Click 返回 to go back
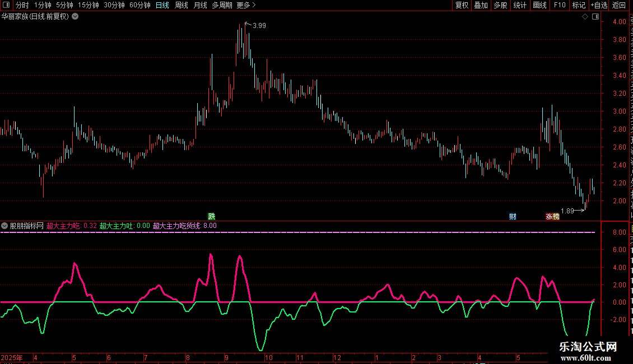 pyautogui.click(x=619, y=5)
